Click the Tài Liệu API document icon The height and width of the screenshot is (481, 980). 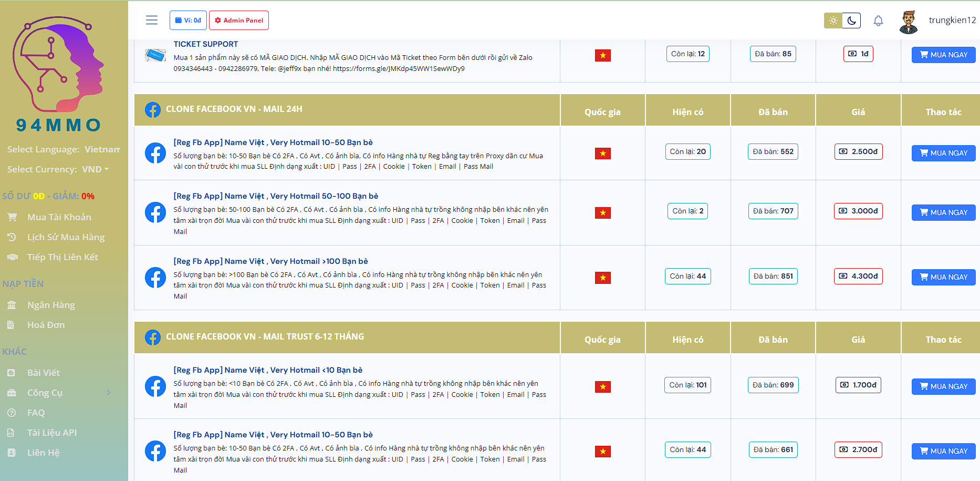point(11,433)
